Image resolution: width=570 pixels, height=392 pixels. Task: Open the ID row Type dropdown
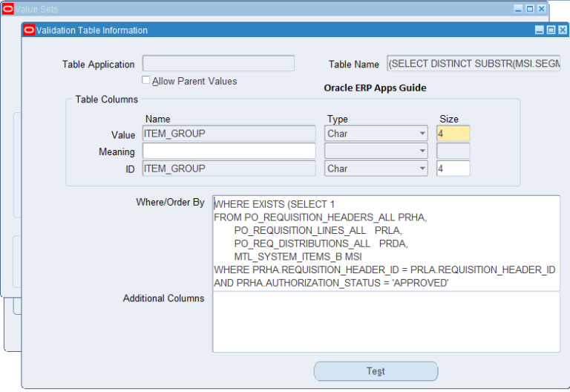(x=422, y=169)
